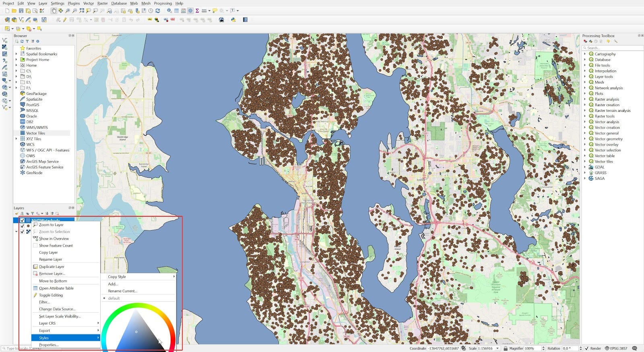Open the Copy Style submenu
The width and height of the screenshot is (644, 352).
coord(138,277)
